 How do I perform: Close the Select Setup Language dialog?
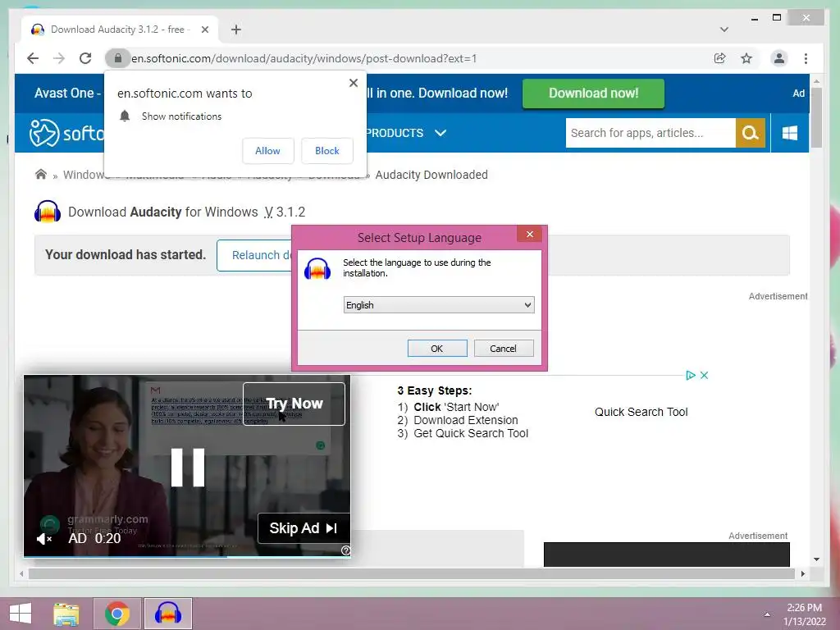pyautogui.click(x=529, y=234)
